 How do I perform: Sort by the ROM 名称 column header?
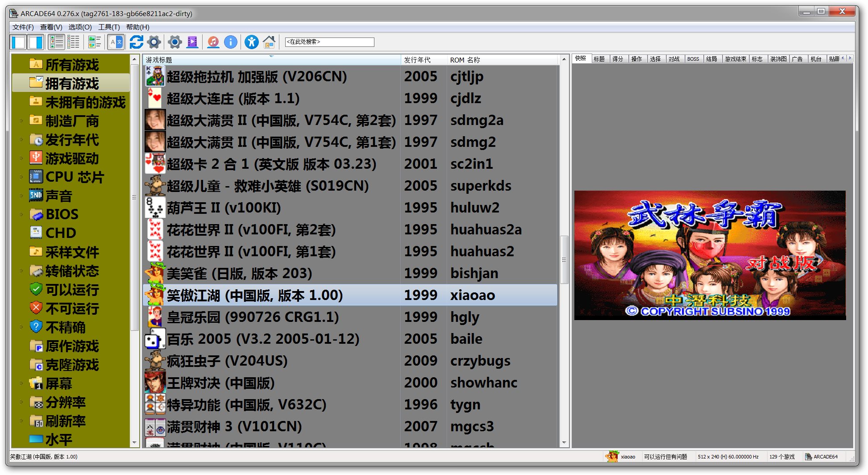503,59
